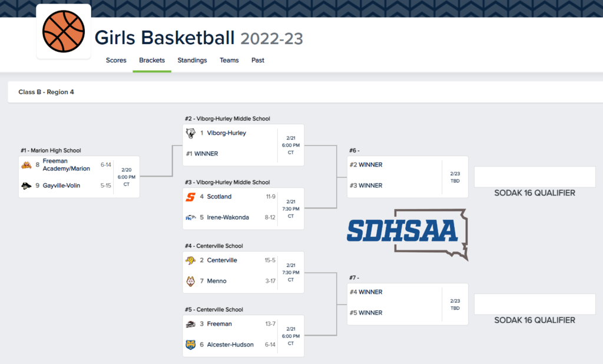Click the Gayville-Volin team logo
The width and height of the screenshot is (603, 364).
tap(26, 186)
